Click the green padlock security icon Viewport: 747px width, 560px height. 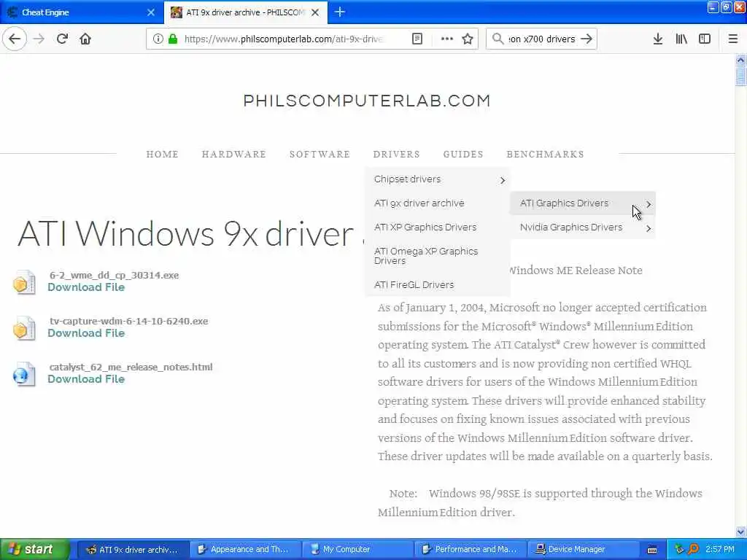pos(173,39)
